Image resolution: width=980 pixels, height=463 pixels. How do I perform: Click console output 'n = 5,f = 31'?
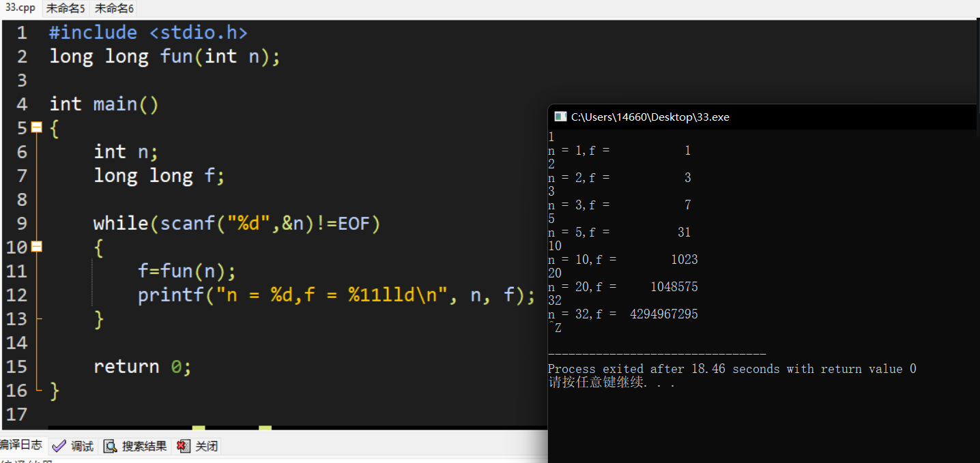pyautogui.click(x=620, y=233)
